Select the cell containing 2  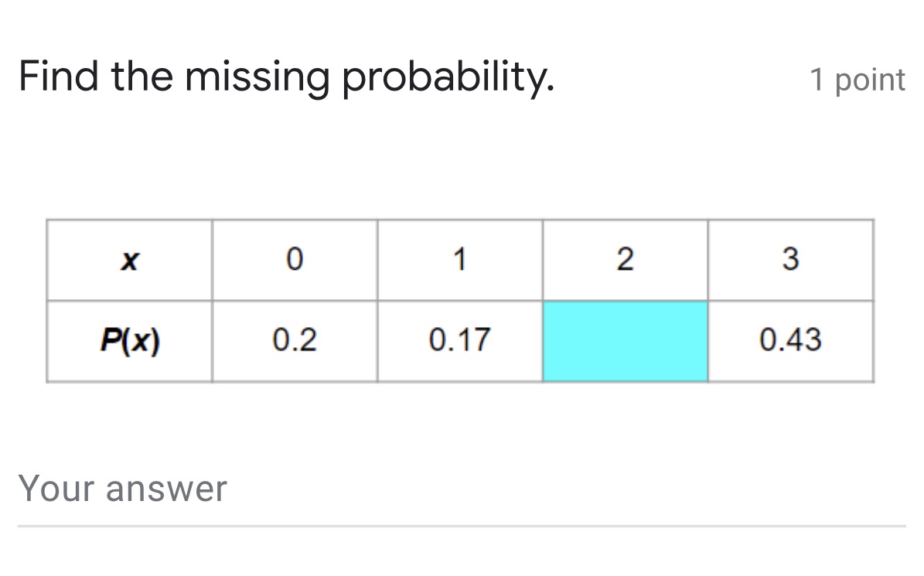point(625,260)
